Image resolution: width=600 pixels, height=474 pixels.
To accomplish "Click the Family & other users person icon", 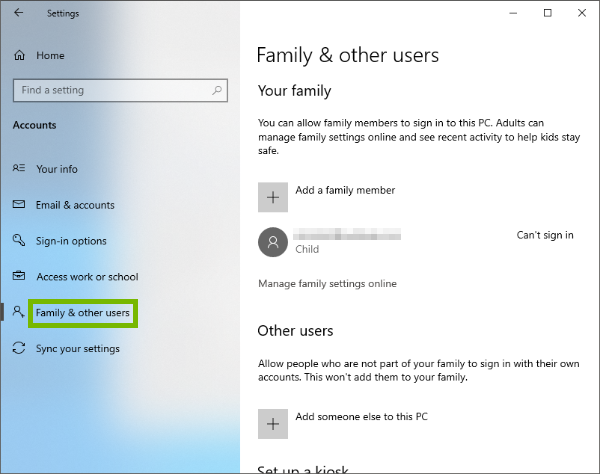I will point(18,312).
